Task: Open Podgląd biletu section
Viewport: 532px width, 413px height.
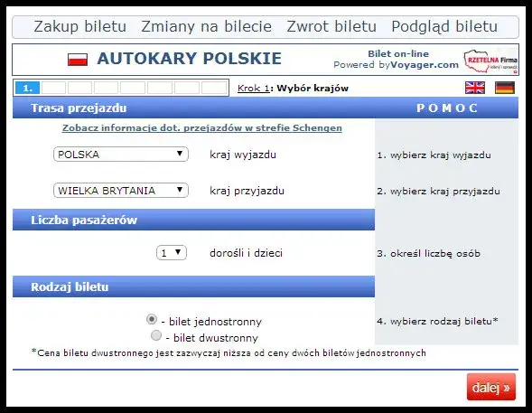Action: [444, 26]
